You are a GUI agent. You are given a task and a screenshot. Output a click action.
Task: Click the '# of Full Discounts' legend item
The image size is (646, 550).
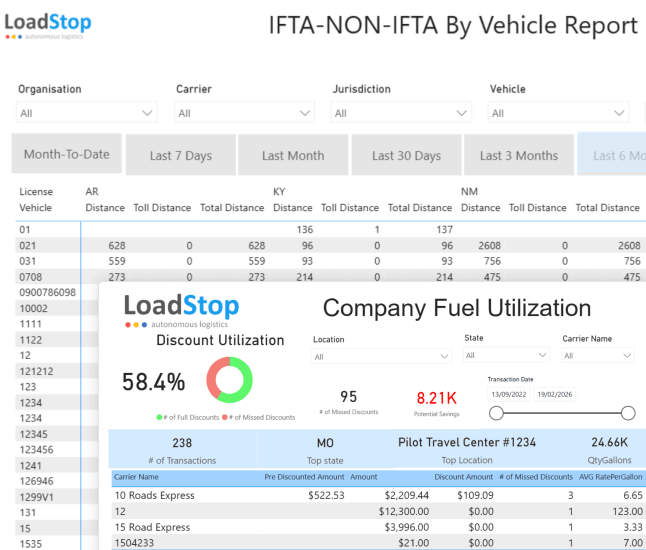188,417
